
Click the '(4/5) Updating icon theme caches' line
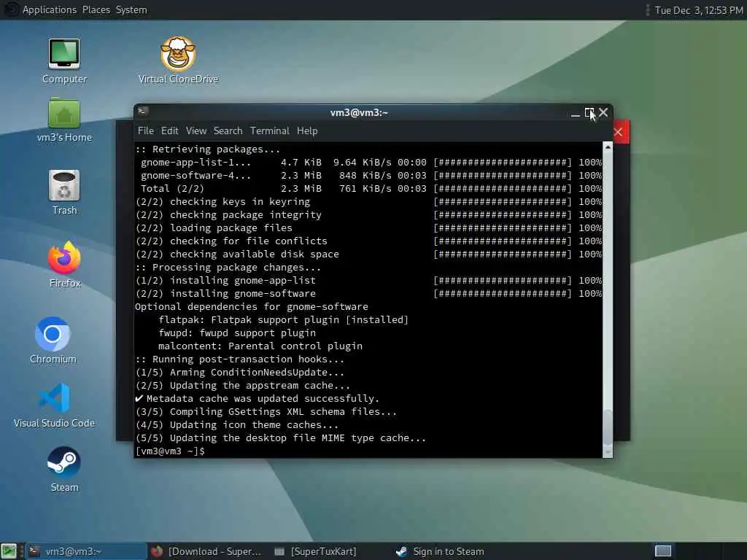[x=237, y=425]
